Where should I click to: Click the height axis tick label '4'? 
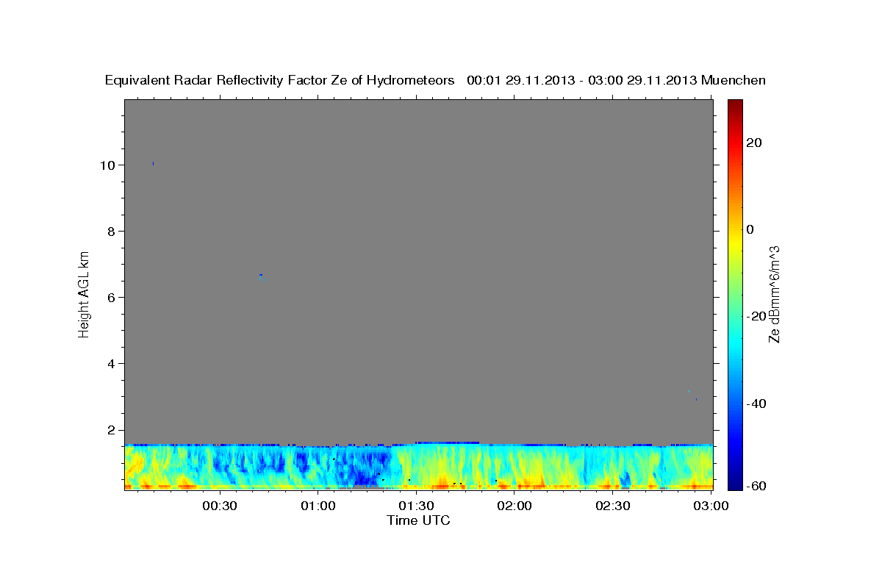[x=112, y=364]
